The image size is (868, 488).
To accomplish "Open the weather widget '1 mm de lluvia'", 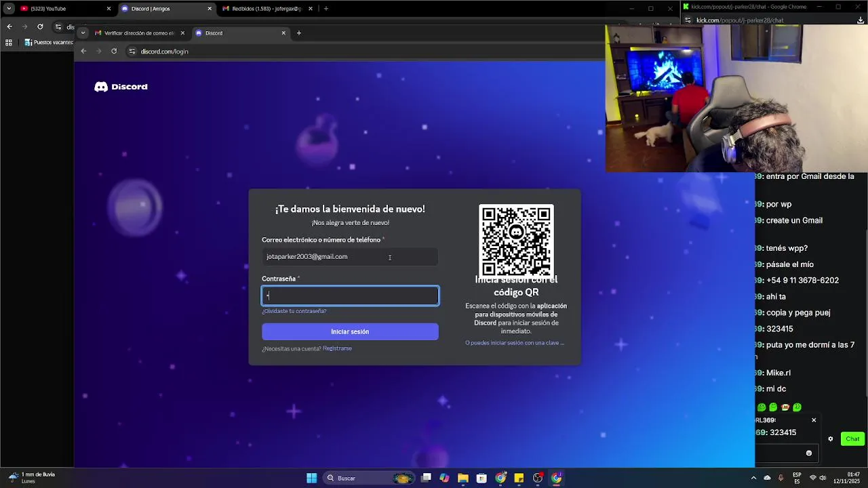I will (32, 478).
